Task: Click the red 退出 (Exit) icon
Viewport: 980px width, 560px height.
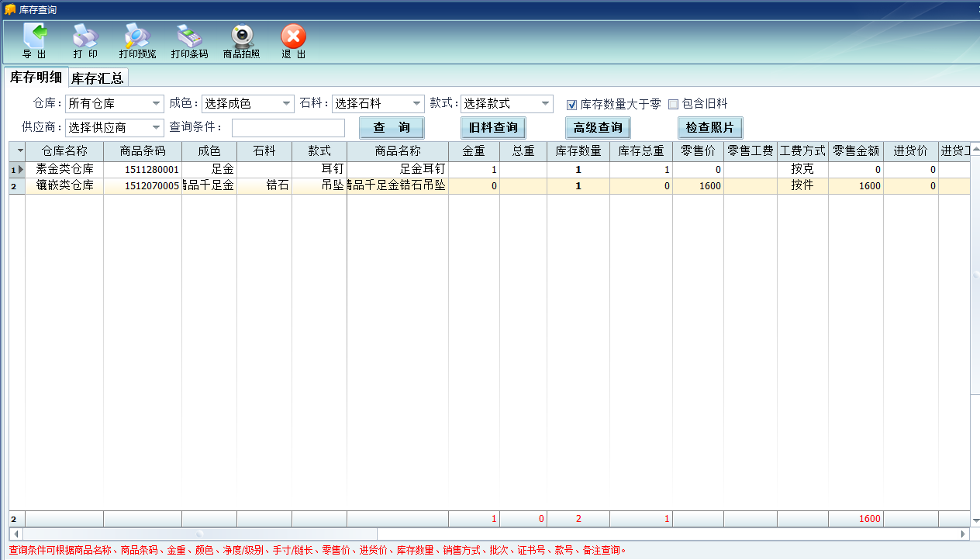Action: point(293,37)
